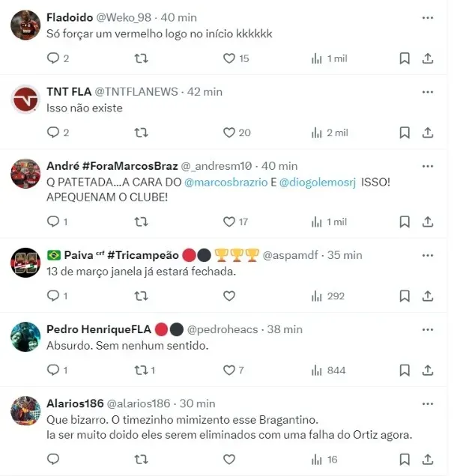Retweet the TNT FLA reply
The image size is (463, 476).
(x=142, y=132)
